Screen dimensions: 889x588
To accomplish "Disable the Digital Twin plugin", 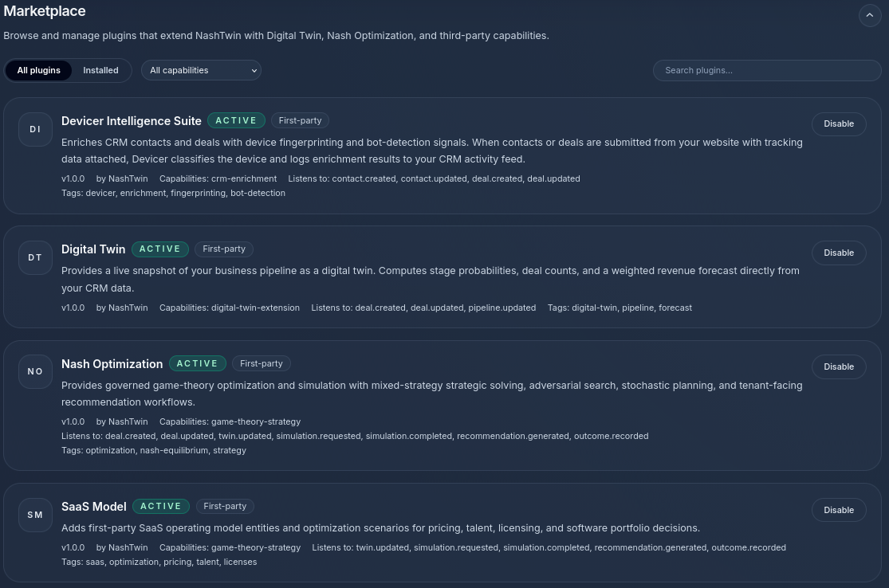I will click(839, 253).
